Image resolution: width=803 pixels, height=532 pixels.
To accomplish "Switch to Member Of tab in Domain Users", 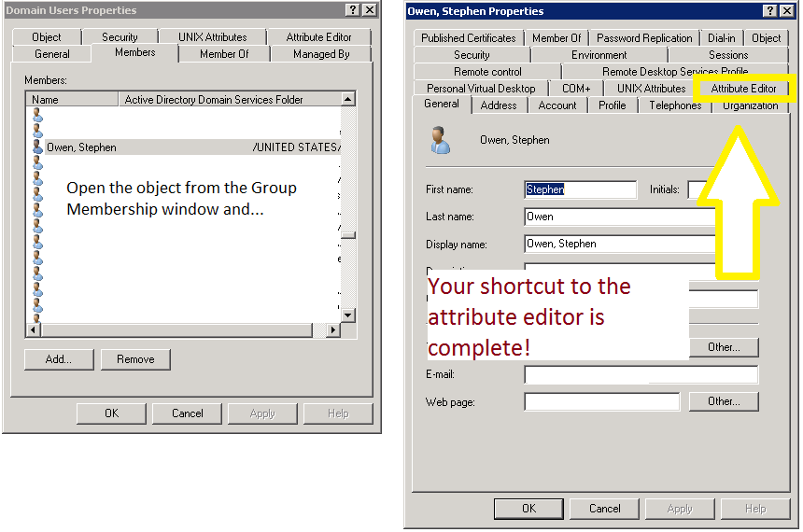I will point(224,54).
